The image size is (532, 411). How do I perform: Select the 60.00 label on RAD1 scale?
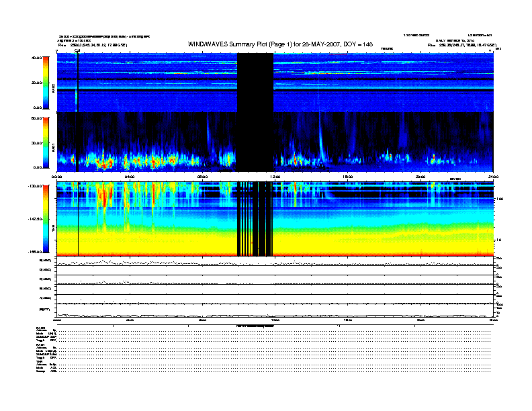click(36, 118)
